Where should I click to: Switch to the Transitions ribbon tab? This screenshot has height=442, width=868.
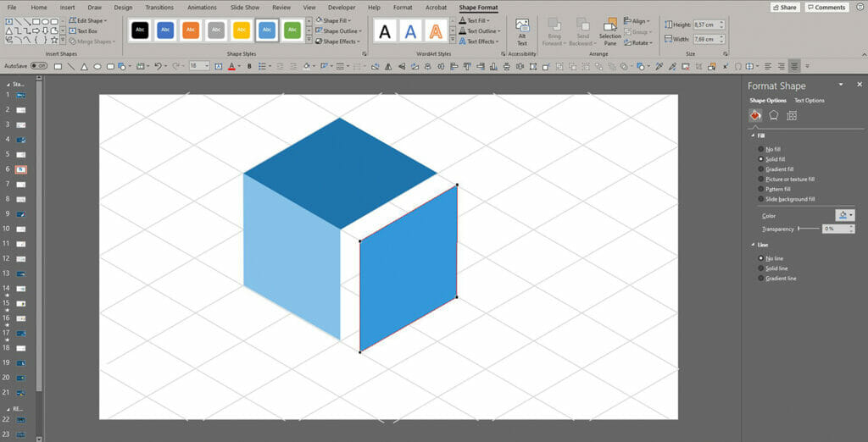[159, 8]
